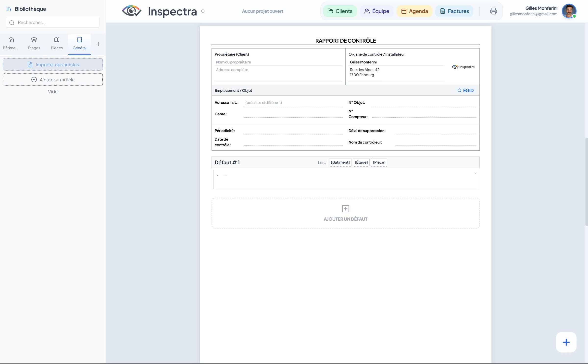Open the [Pièce] location selector
The width and height of the screenshot is (588, 364).
379,162
